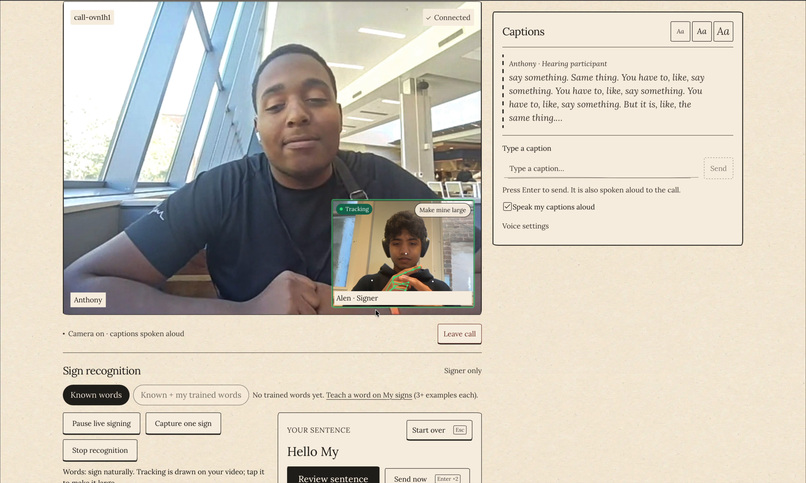
Task: Click the Send caption button
Action: (718, 169)
